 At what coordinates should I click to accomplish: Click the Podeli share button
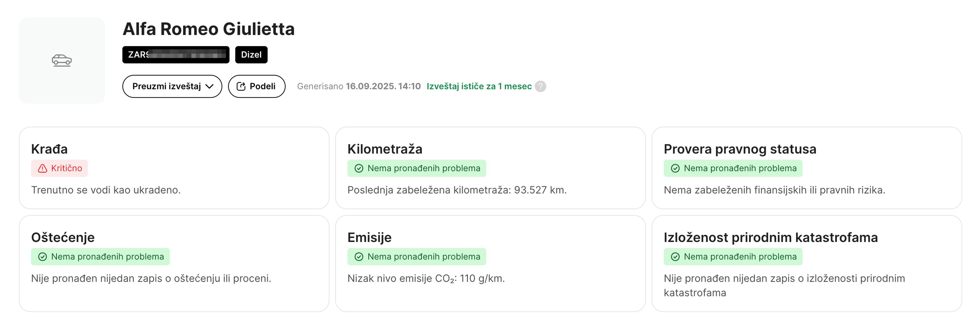click(x=256, y=86)
